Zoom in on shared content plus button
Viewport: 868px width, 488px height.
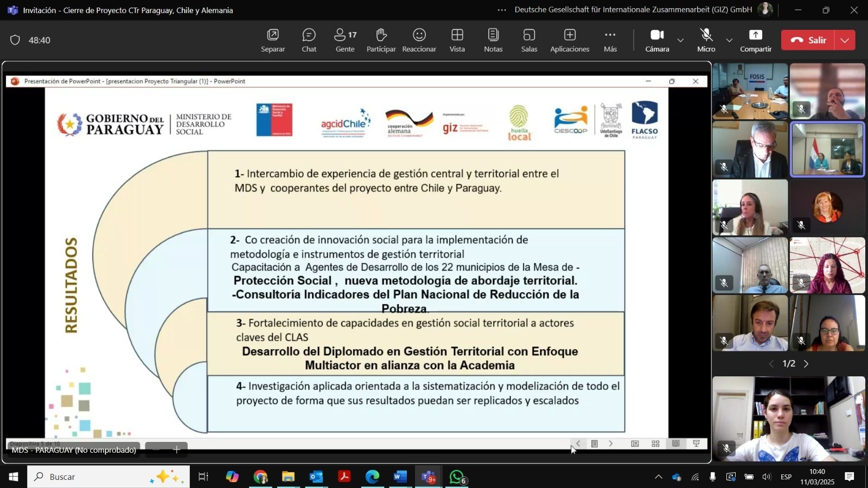click(x=176, y=450)
